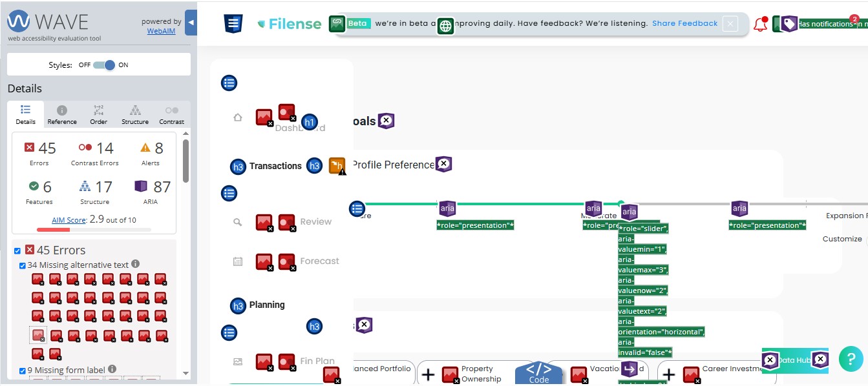Click the 14 Contrast Errors summary icon
The width and height of the screenshot is (868, 386).
pos(85,147)
